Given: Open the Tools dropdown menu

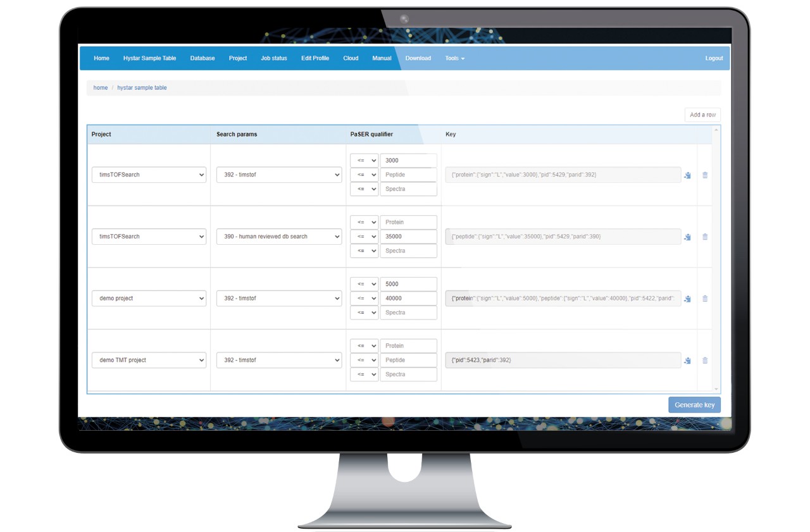Looking at the screenshot, I should [455, 58].
